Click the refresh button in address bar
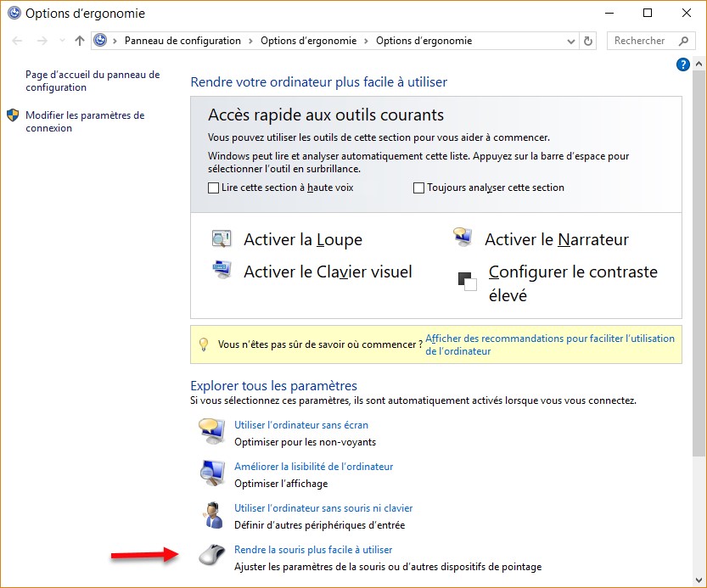This screenshot has width=707, height=588. [x=589, y=41]
